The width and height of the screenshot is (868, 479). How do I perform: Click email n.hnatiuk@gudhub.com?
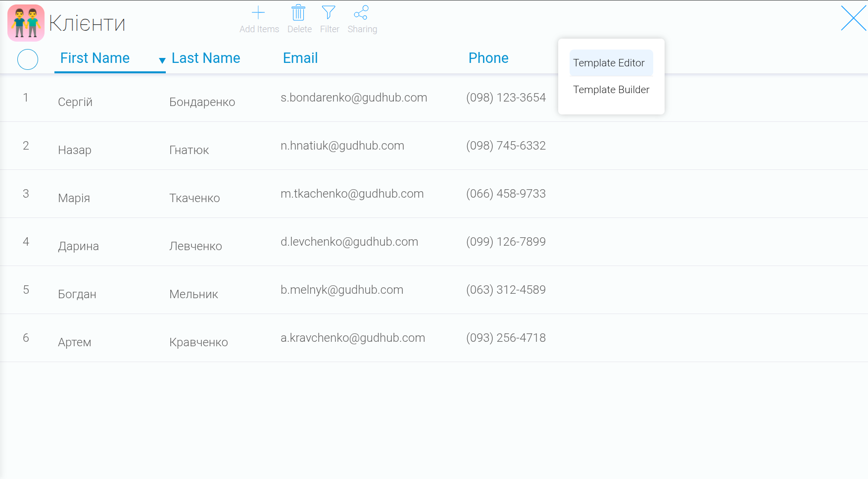[x=342, y=146]
